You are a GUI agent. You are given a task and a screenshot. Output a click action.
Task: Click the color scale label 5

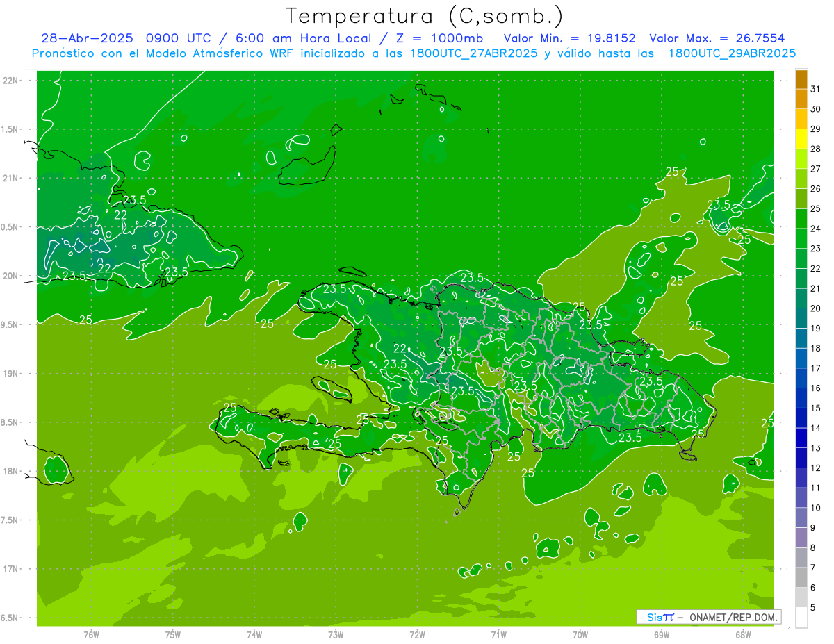click(x=813, y=608)
